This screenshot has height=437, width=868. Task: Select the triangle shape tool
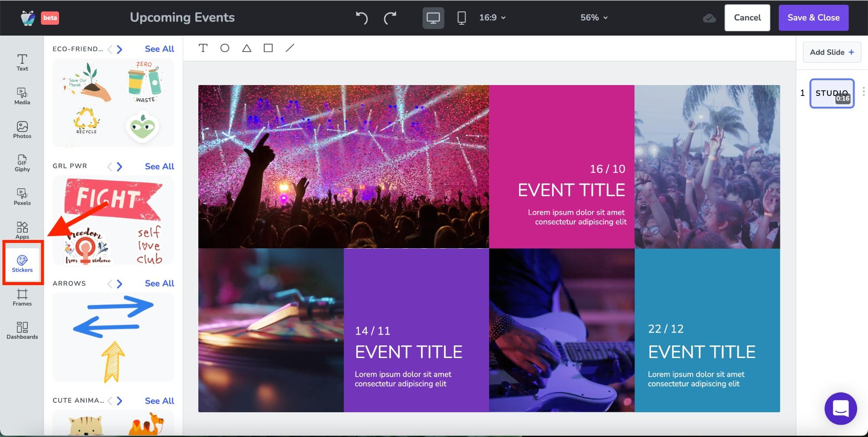point(247,48)
